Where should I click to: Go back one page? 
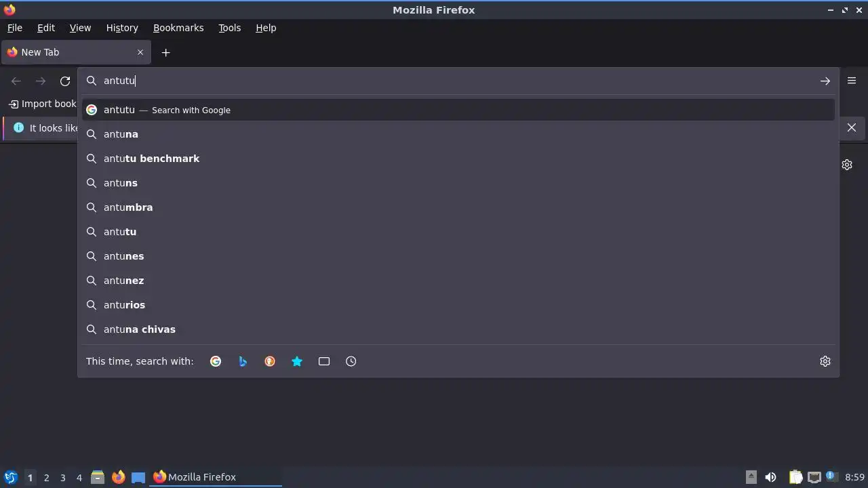pyautogui.click(x=16, y=81)
